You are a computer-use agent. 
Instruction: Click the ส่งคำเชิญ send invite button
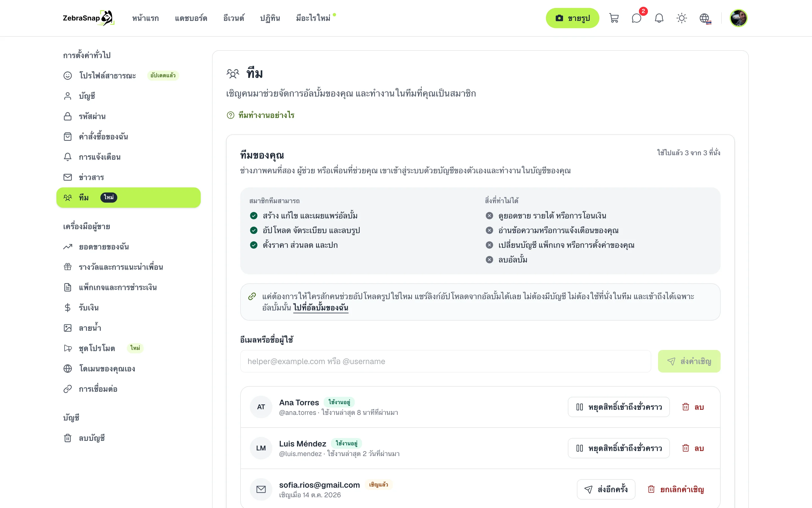click(689, 361)
